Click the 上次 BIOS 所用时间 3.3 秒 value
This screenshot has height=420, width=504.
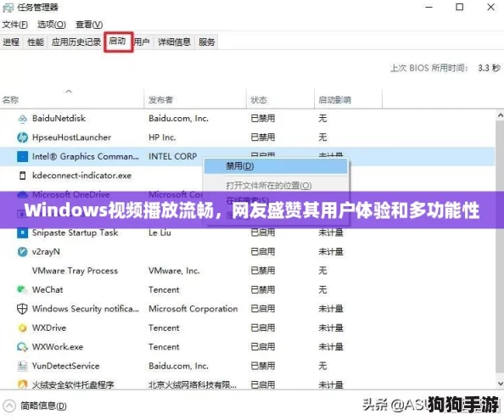pyautogui.click(x=489, y=68)
